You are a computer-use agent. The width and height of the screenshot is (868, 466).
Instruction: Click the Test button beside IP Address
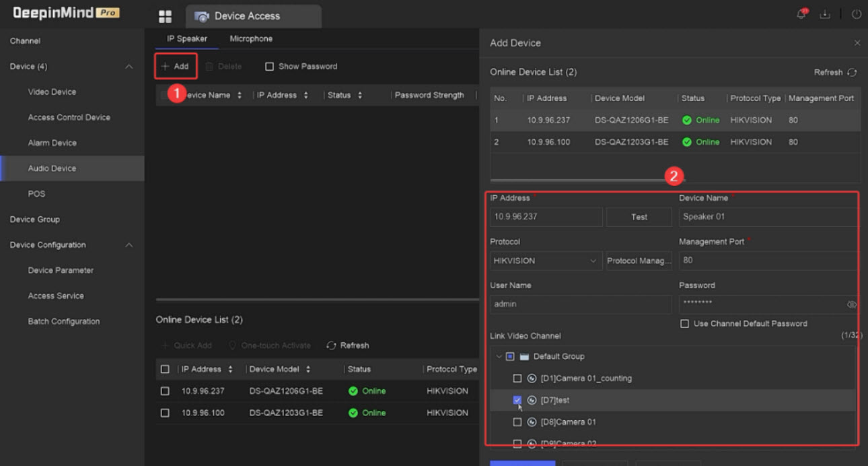coord(639,218)
